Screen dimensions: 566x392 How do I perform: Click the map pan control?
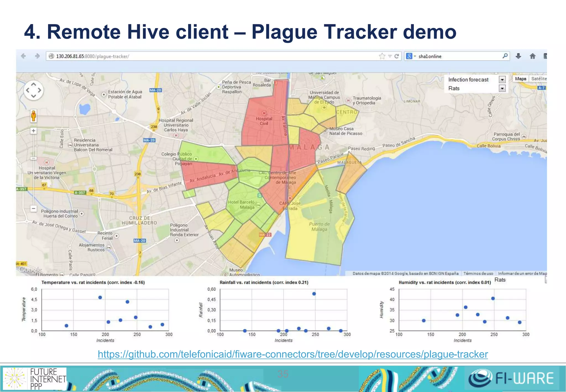[x=33, y=90]
